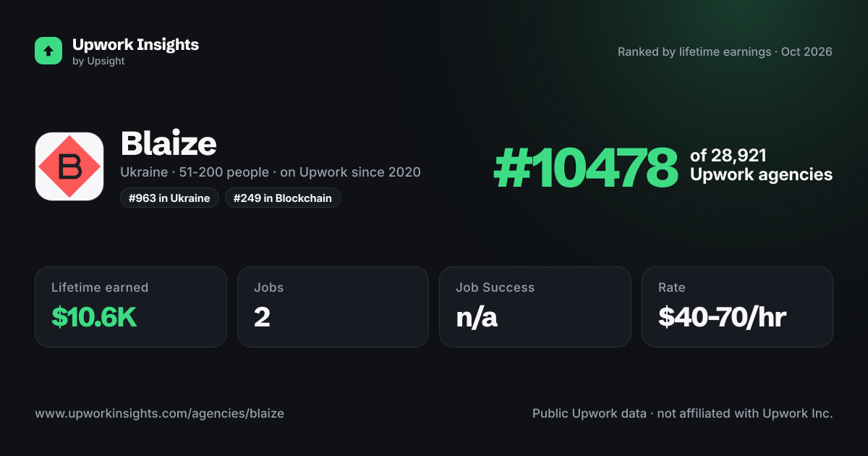Open the Lifetime earned card

pyautogui.click(x=131, y=307)
